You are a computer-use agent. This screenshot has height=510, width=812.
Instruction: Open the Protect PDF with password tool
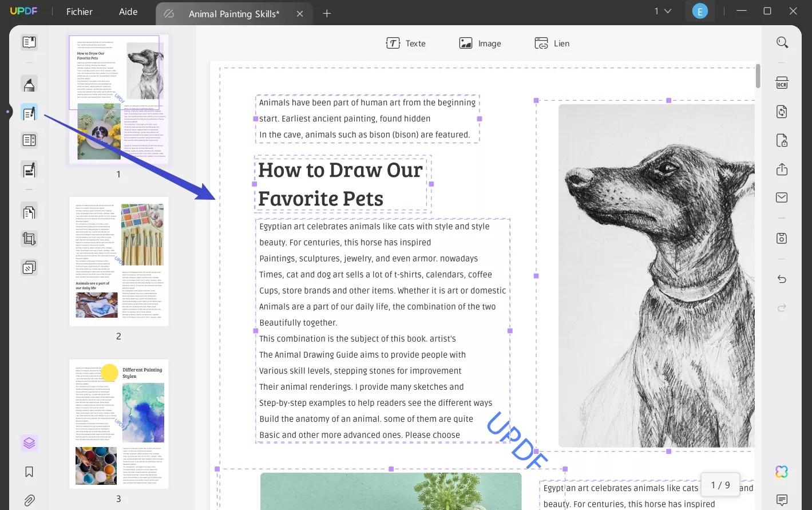click(782, 140)
